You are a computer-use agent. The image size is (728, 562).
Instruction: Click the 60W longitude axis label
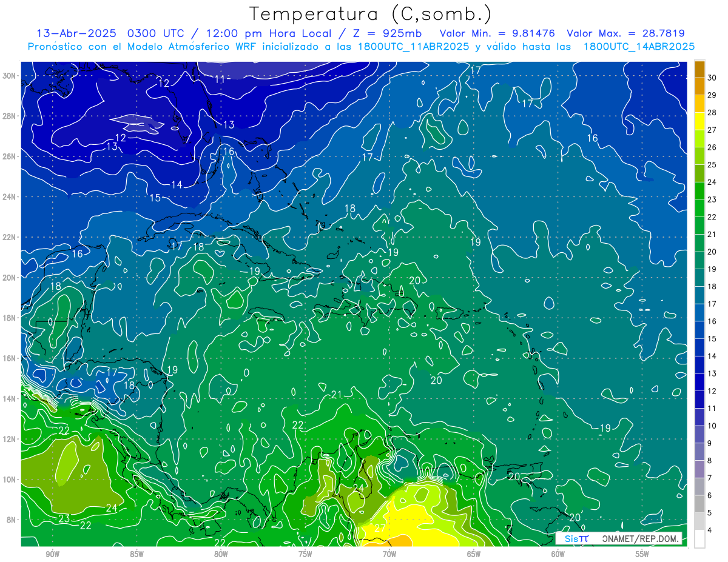pyautogui.click(x=558, y=554)
